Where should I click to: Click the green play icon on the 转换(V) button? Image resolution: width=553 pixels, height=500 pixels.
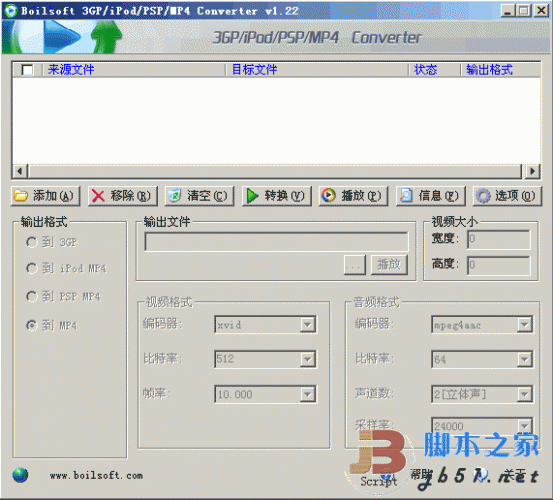click(x=252, y=196)
